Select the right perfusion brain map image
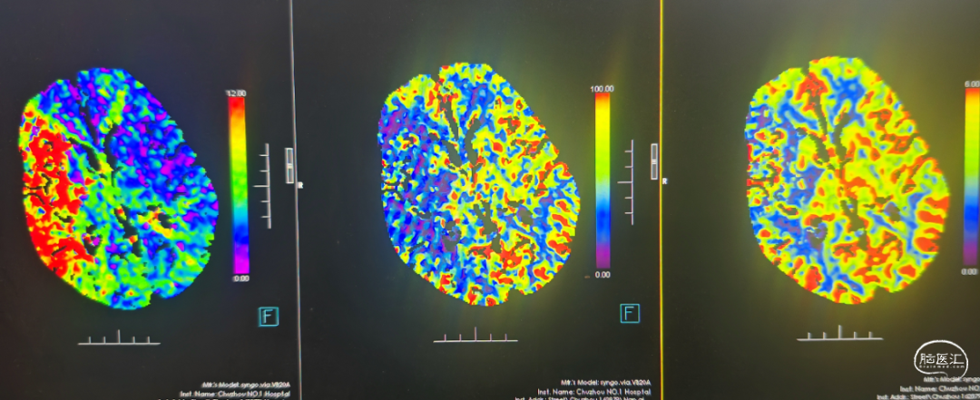This screenshot has width=980, height=400. click(847, 180)
